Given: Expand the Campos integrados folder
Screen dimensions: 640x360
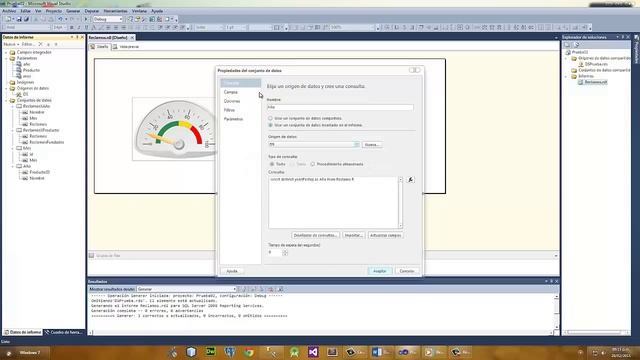Looking at the screenshot, I should [x=7, y=52].
